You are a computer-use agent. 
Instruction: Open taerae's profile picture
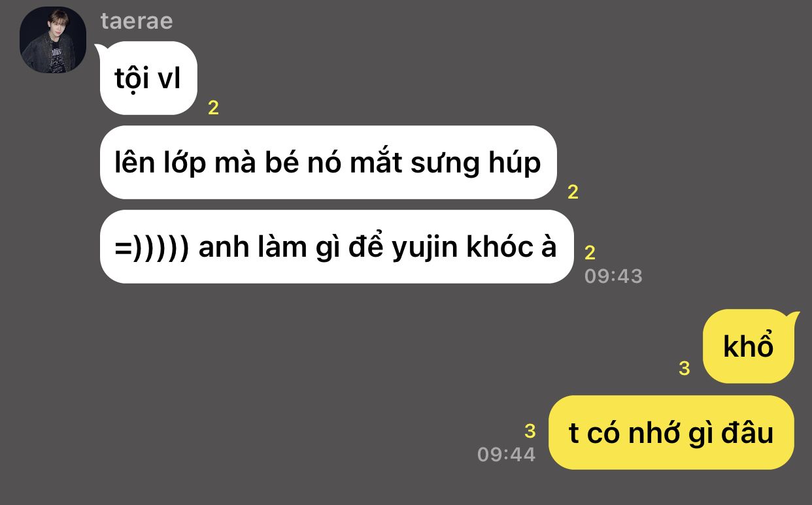pos(53,40)
